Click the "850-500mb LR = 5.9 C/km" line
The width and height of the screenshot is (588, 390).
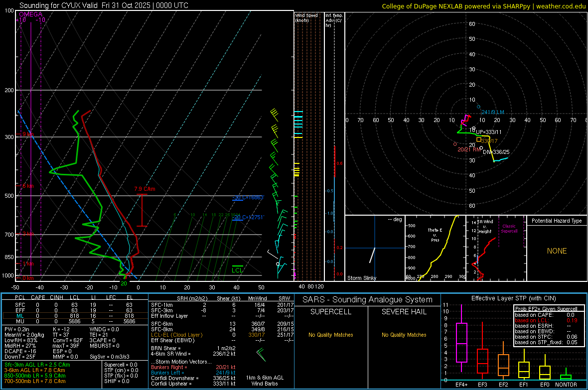[35, 376]
